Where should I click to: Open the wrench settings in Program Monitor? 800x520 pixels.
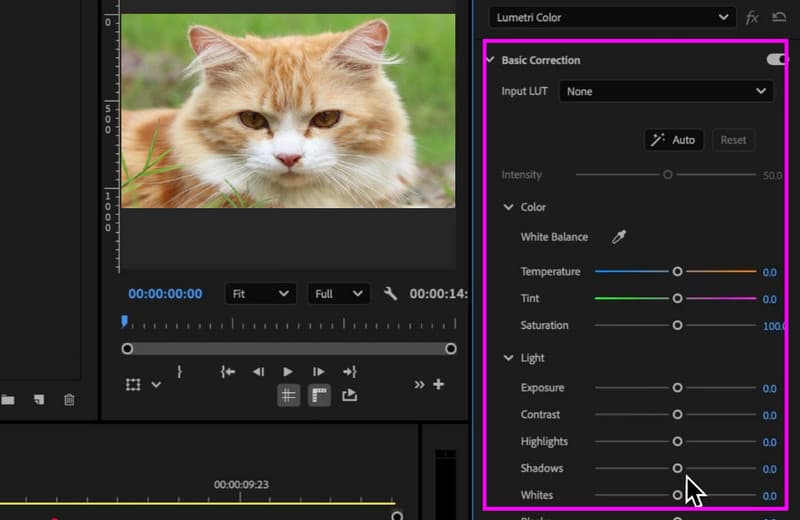(x=390, y=293)
